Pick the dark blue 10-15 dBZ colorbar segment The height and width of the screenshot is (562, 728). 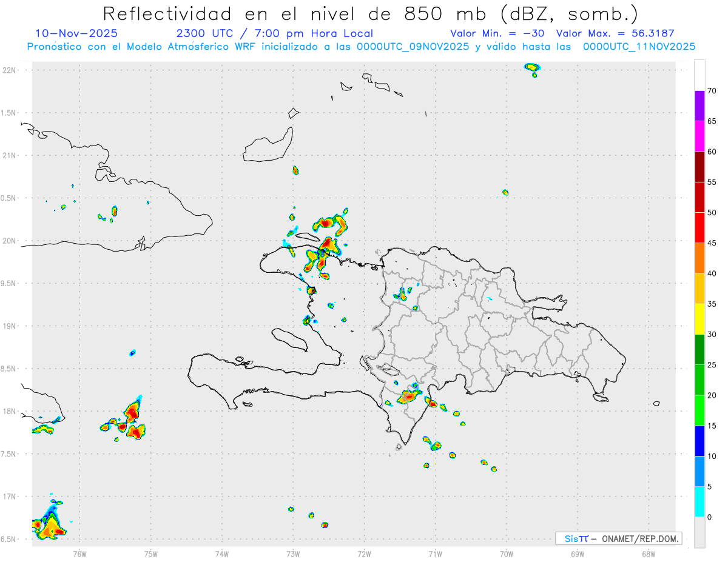699,441
